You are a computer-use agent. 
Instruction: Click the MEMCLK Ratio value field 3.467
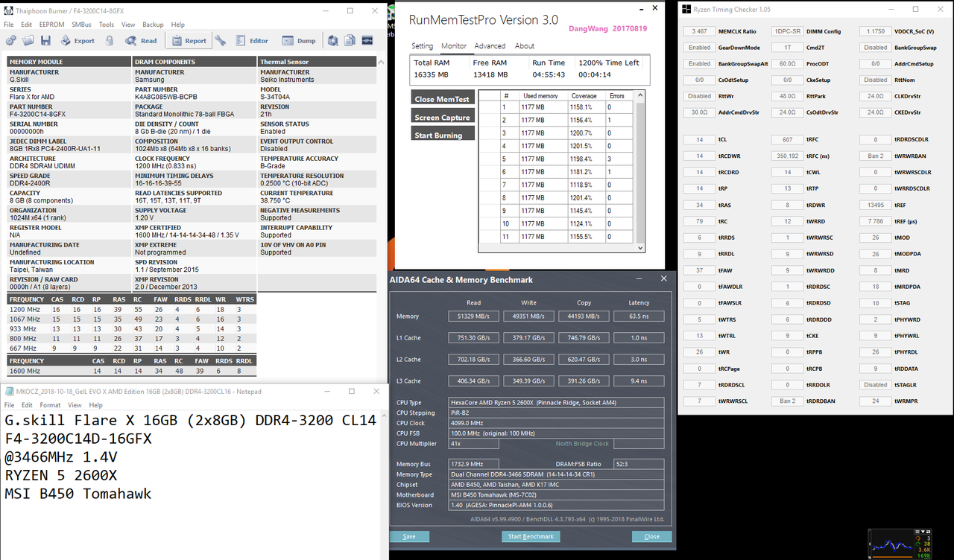(x=699, y=31)
